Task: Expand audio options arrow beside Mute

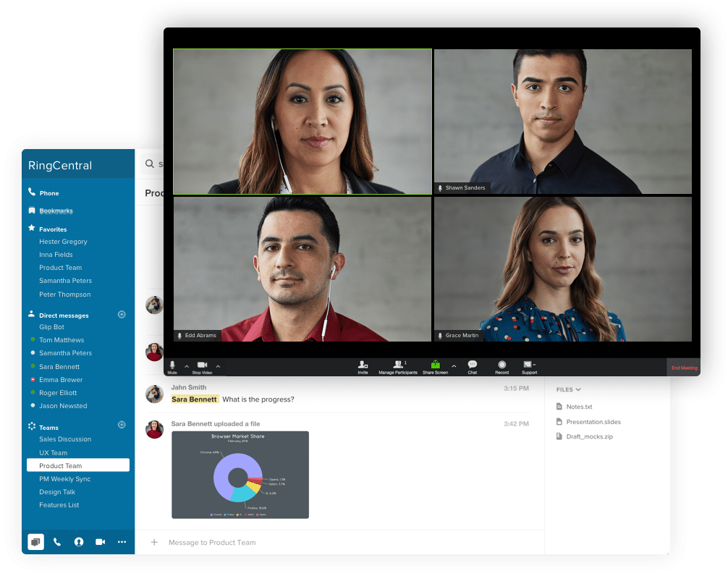Action: (x=187, y=366)
